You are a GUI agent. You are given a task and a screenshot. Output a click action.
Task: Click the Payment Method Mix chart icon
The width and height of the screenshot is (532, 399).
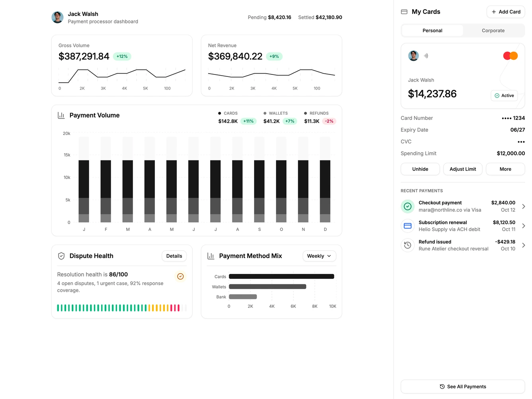211,256
